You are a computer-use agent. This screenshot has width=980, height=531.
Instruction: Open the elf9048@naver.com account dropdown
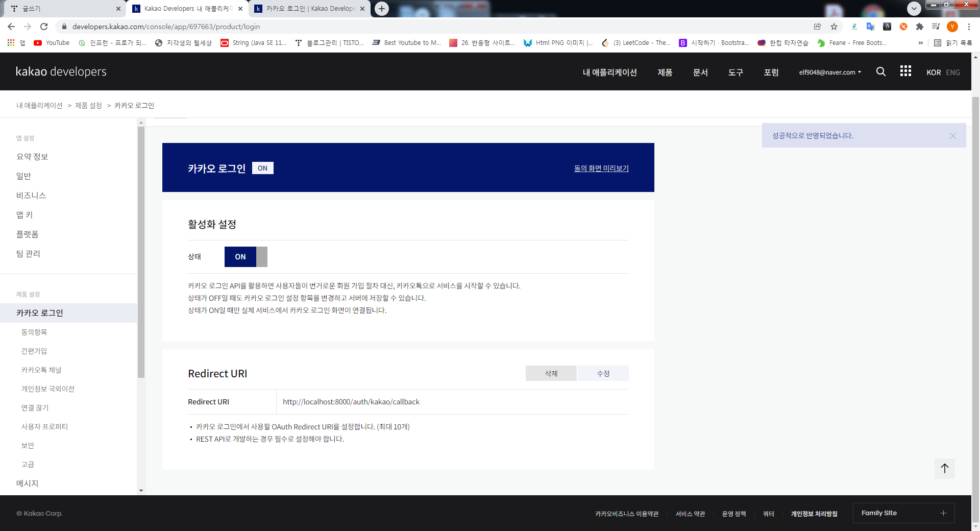pyautogui.click(x=830, y=73)
